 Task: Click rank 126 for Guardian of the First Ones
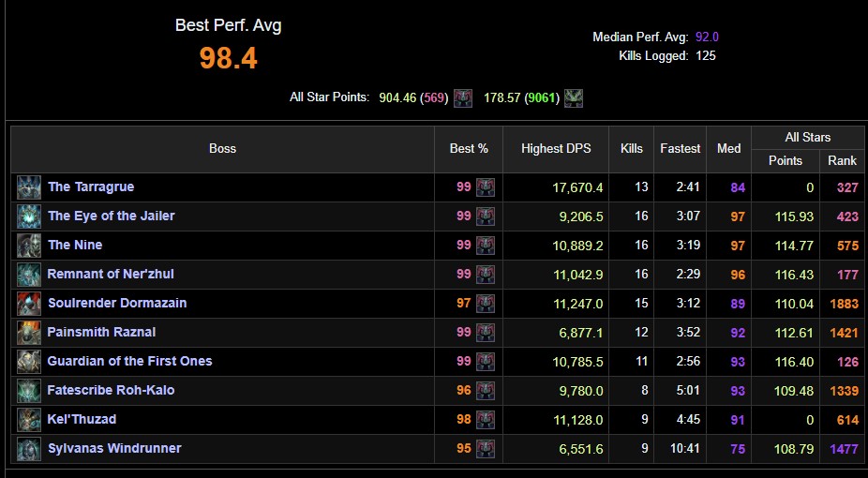[847, 362]
